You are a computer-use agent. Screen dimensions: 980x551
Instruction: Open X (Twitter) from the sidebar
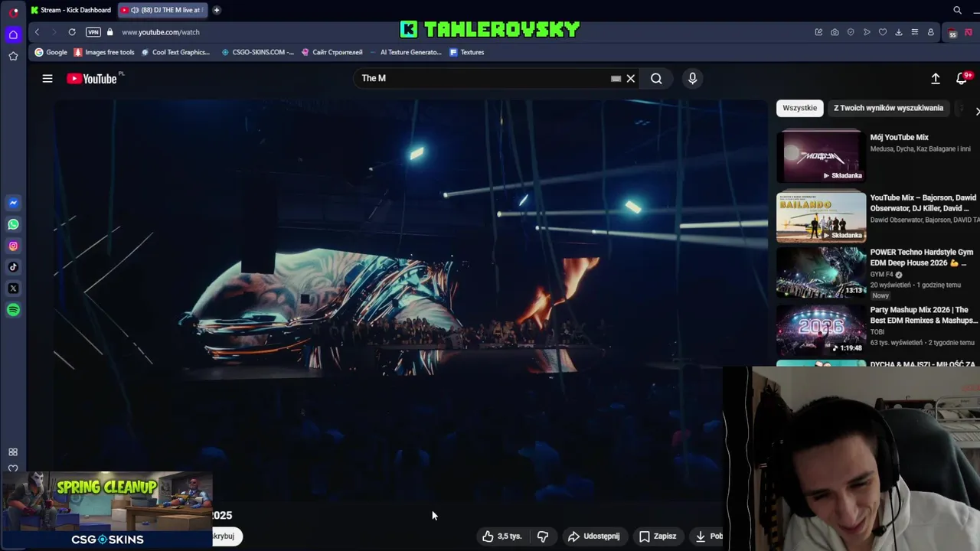click(x=13, y=289)
